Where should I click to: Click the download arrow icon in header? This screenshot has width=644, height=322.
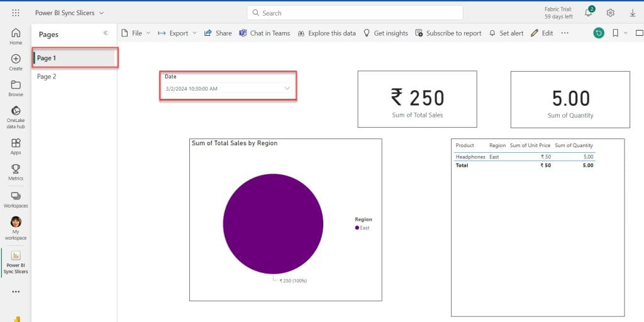coord(633,13)
